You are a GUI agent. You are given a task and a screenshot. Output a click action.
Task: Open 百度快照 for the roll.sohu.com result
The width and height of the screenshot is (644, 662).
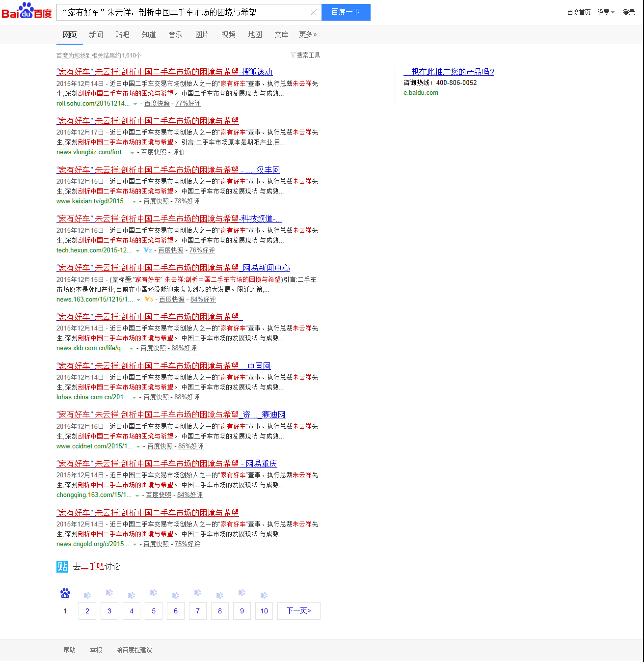157,104
